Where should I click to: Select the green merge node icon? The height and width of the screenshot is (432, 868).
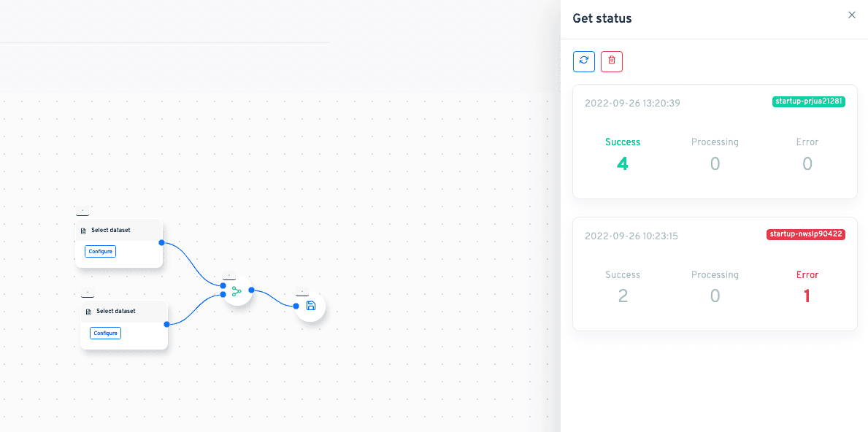tap(237, 291)
